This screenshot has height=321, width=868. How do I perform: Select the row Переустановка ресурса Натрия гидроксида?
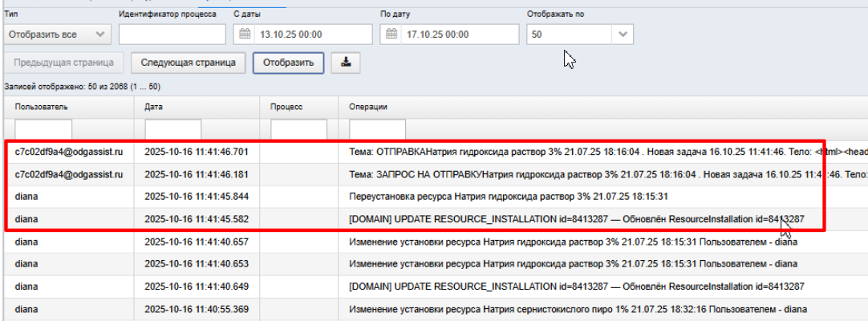click(436, 197)
